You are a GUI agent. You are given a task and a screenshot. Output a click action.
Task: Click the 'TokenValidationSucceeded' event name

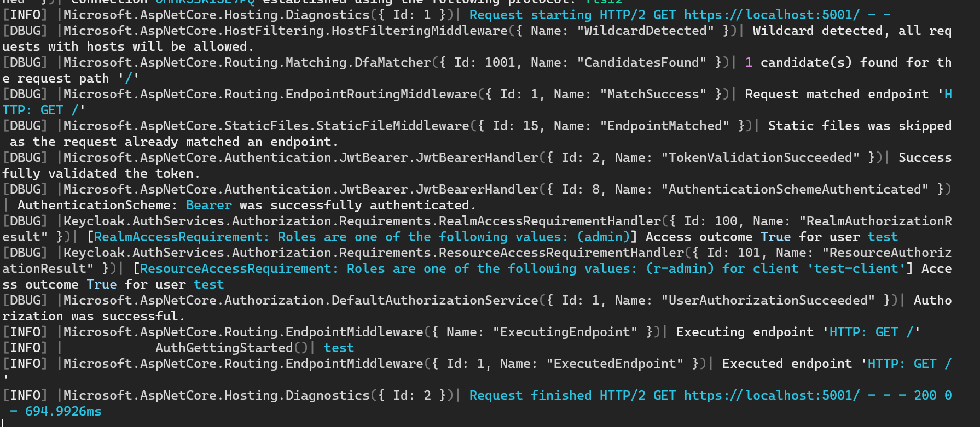761,157
